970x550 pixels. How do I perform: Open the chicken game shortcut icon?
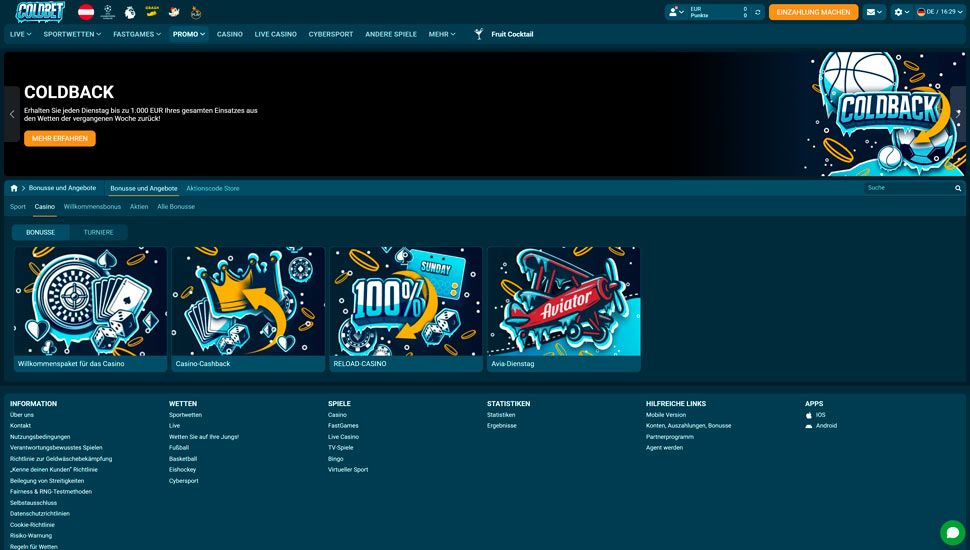[174, 12]
